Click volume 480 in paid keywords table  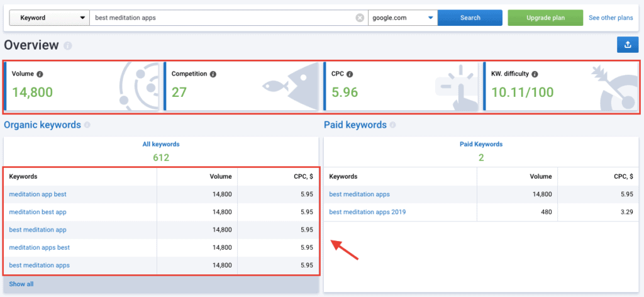coord(547,212)
